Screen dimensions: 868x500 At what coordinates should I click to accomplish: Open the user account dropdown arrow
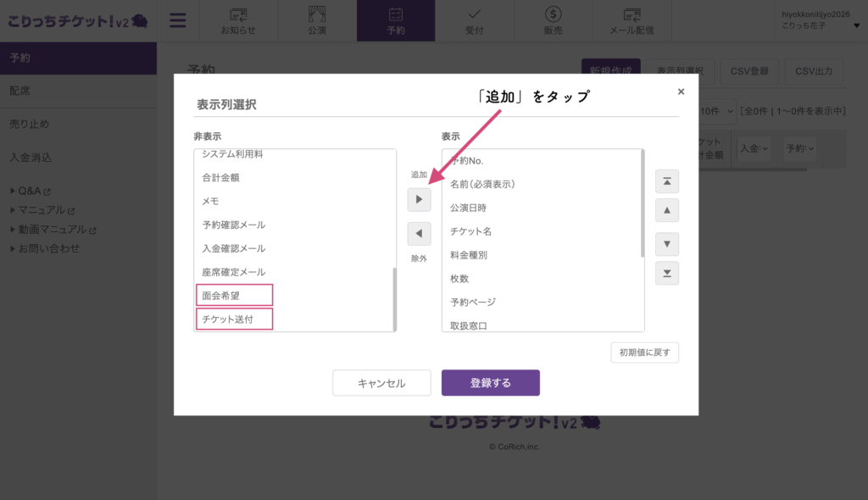pyautogui.click(x=856, y=26)
